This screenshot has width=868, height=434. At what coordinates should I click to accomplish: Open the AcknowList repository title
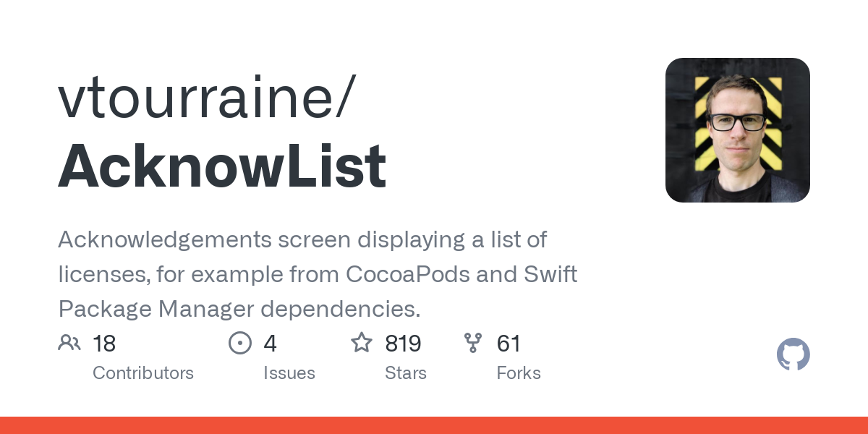222,166
